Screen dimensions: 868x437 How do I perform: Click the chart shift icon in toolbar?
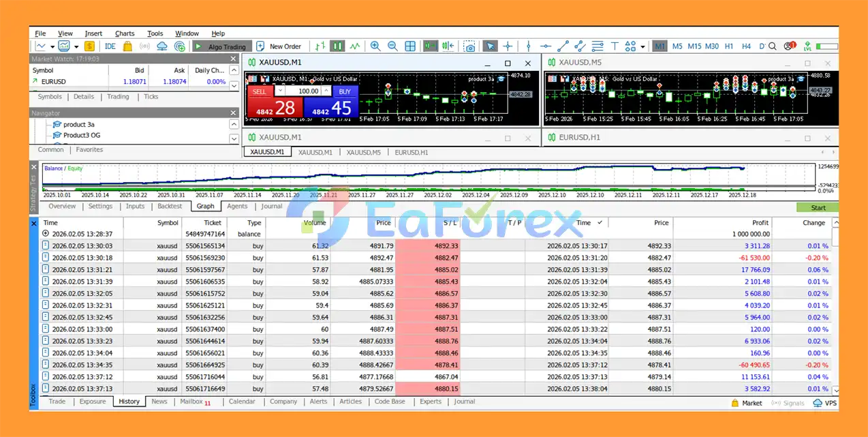448,46
